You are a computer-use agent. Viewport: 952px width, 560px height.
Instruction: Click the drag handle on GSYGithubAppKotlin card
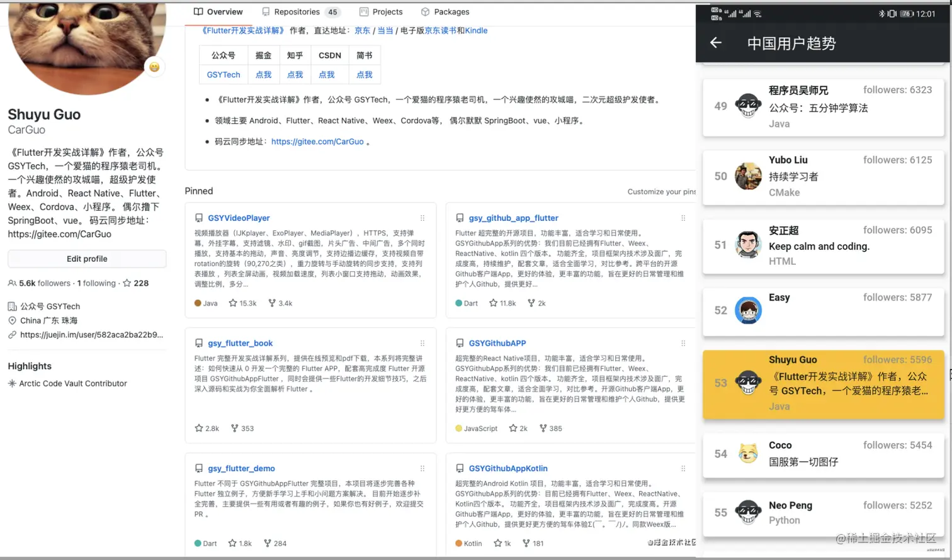coord(683,468)
